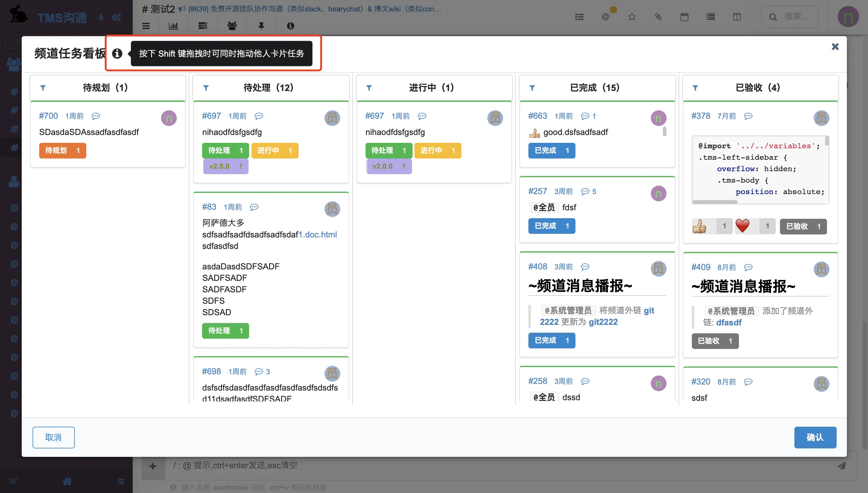Click 已完成 label on card #663
Image resolution: width=868 pixels, height=493 pixels.
point(552,150)
